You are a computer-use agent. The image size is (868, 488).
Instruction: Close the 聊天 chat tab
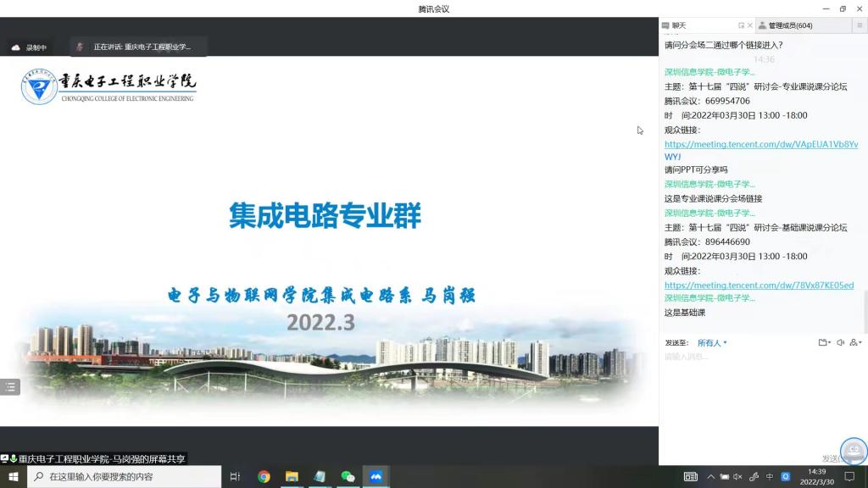[x=750, y=25]
